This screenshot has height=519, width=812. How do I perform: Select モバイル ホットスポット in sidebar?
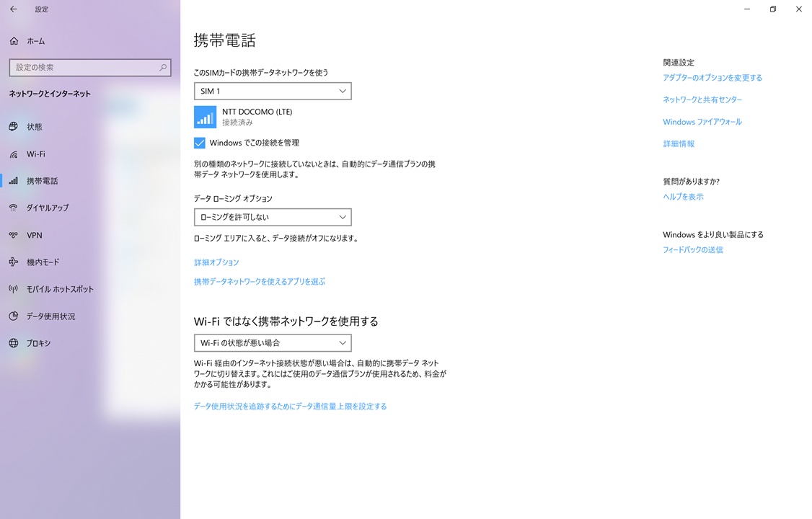90,289
